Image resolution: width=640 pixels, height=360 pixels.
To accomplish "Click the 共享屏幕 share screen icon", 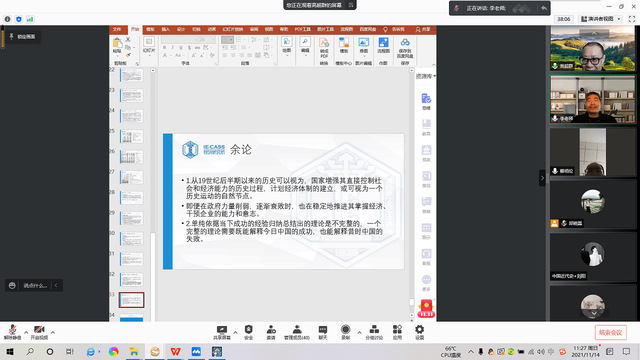I will pyautogui.click(x=222, y=332).
